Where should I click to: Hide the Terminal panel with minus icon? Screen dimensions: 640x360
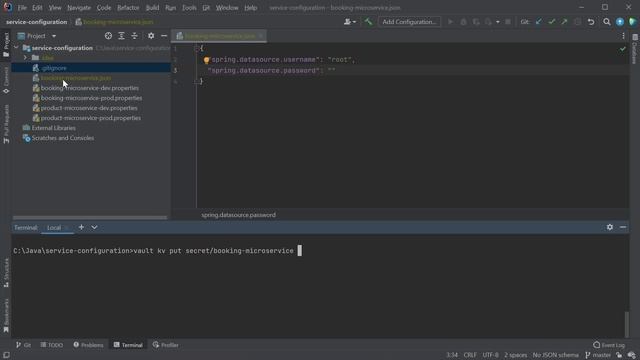point(623,227)
